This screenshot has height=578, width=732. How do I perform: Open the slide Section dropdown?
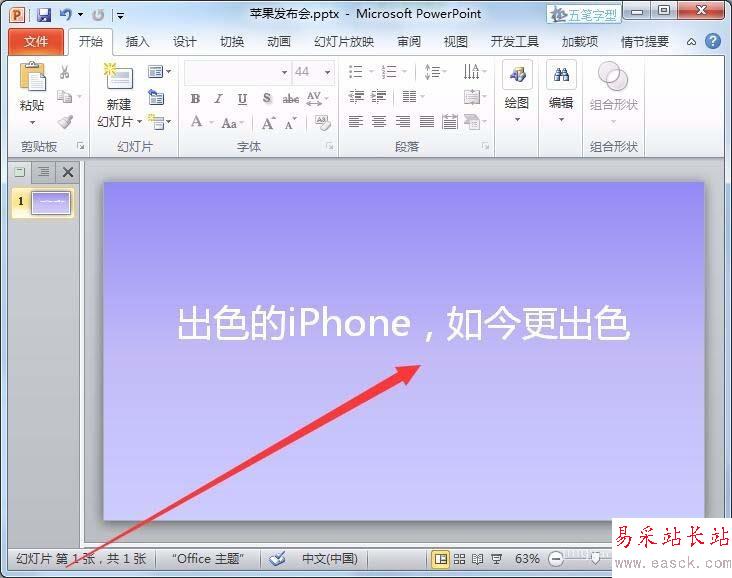160,122
